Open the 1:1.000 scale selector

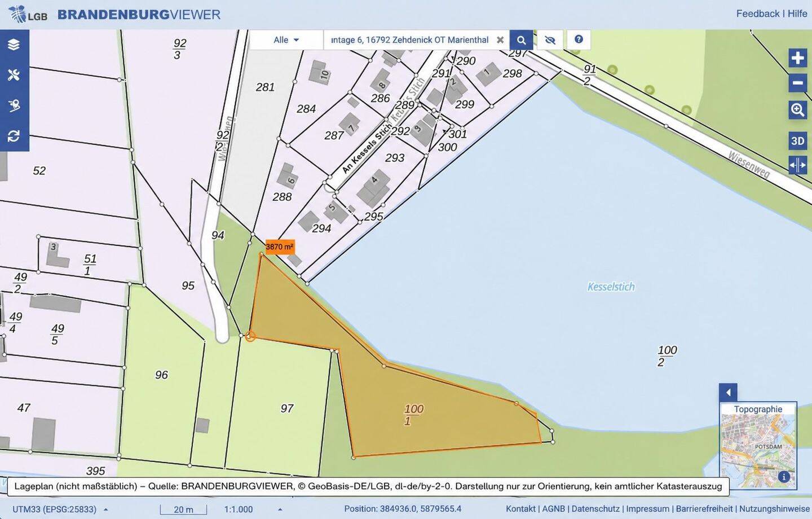253,509
